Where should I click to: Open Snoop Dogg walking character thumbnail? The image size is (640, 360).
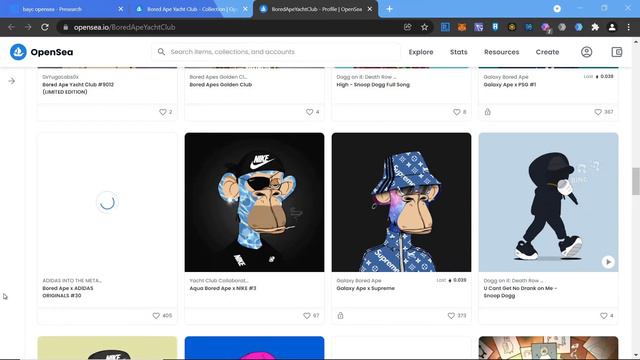coord(548,202)
